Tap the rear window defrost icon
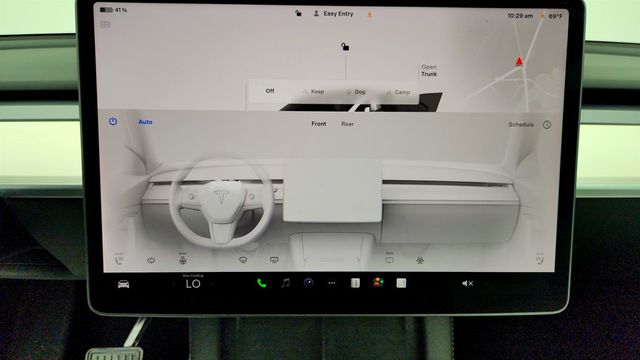Image resolution: width=640 pixels, height=360 pixels. point(274,260)
